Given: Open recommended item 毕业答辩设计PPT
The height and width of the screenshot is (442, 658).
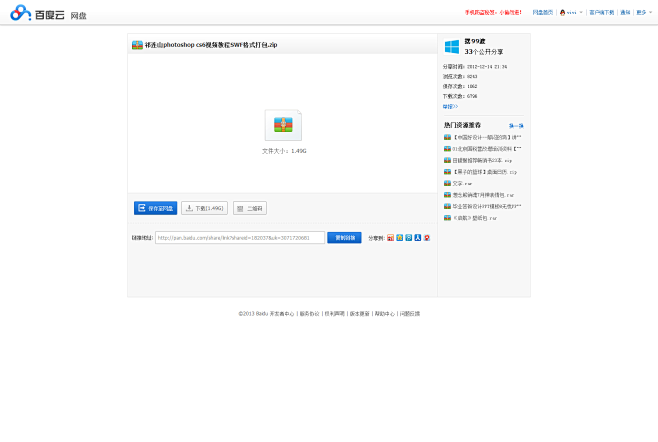Looking at the screenshot, I should 487,207.
